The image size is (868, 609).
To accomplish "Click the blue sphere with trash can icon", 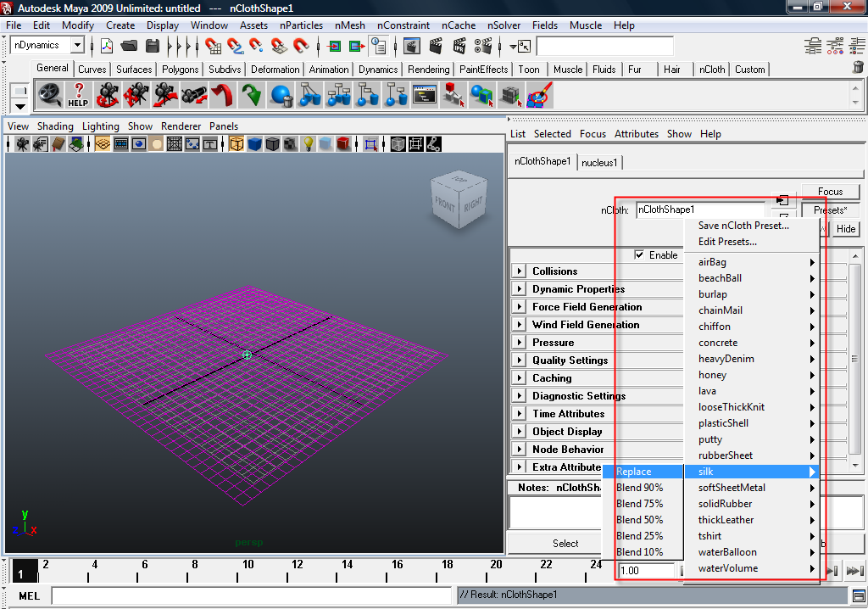I will (x=281, y=95).
